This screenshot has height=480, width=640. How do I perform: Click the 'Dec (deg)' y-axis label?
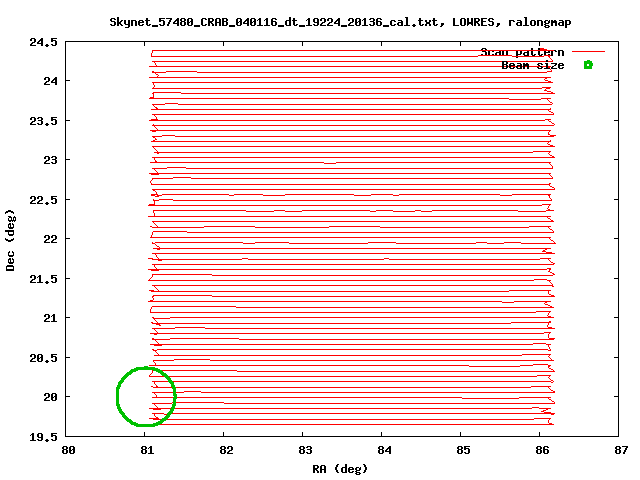click(x=10, y=240)
